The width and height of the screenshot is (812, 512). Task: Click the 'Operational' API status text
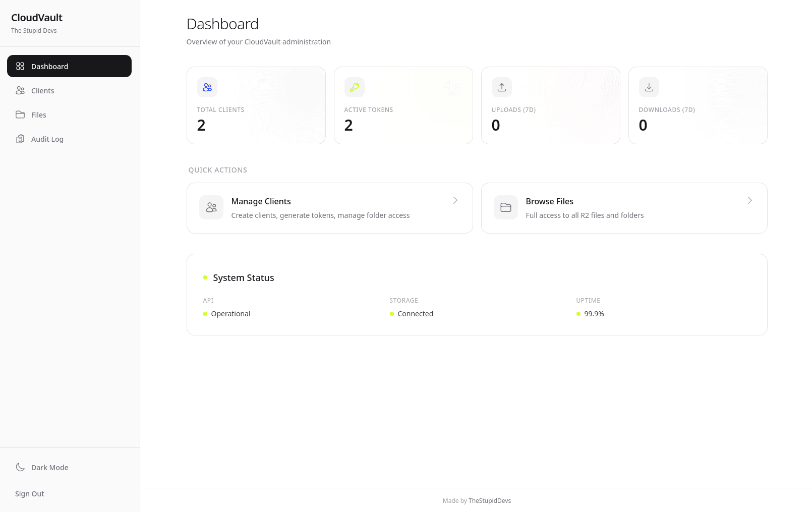coord(230,314)
